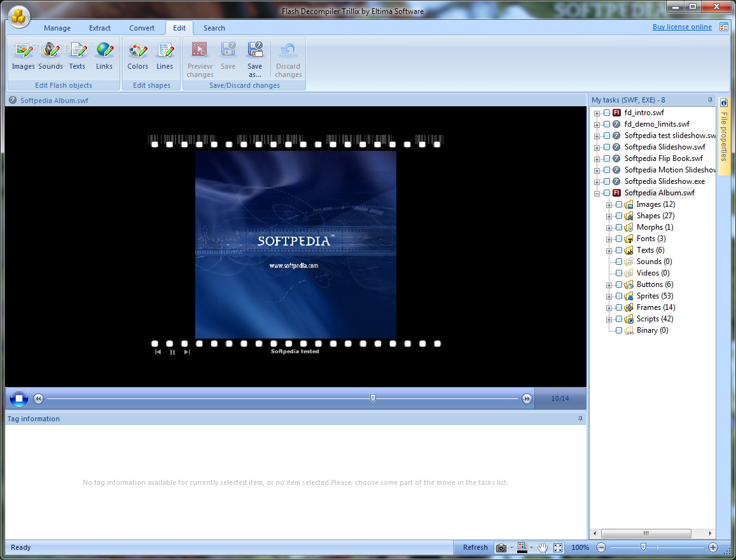This screenshot has height=560, width=736.
Task: Expand the Texts (6) node
Action: pos(609,251)
